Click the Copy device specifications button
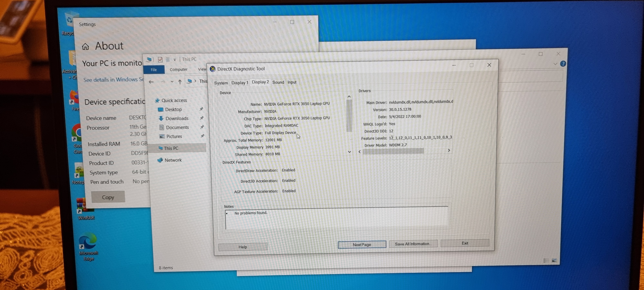Image resolution: width=644 pixels, height=290 pixels. click(108, 197)
